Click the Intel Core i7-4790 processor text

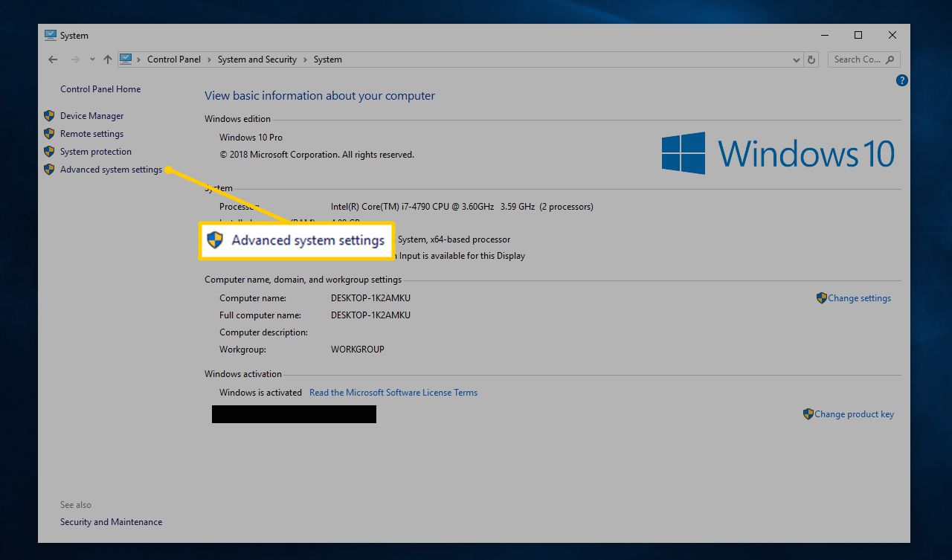pos(462,207)
